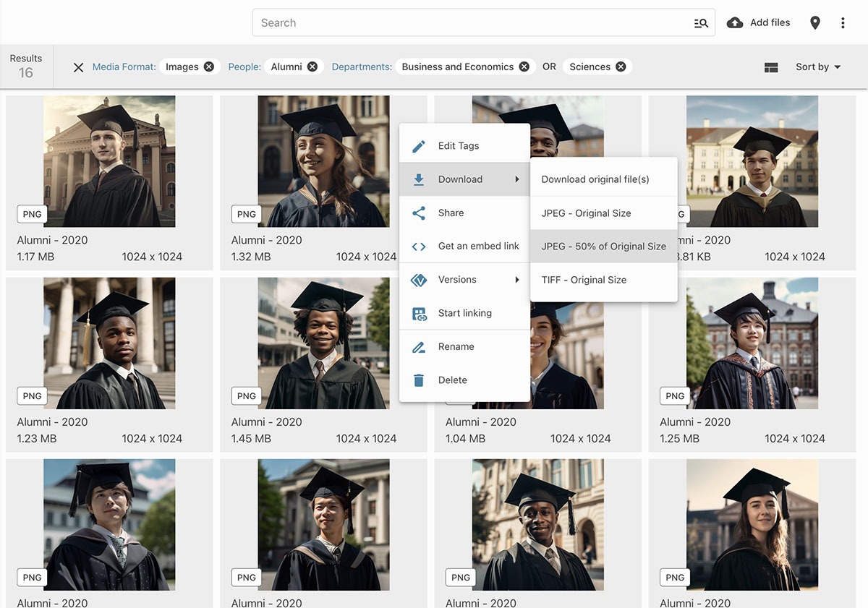Open the 1.17 MB graduate photo thumbnail
Image resolution: width=868 pixels, height=608 pixels.
[109, 161]
